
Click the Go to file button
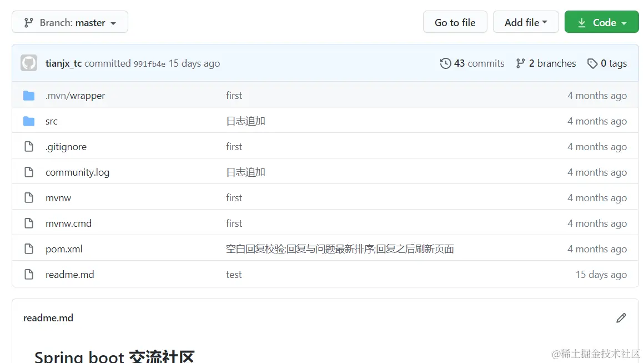click(455, 22)
